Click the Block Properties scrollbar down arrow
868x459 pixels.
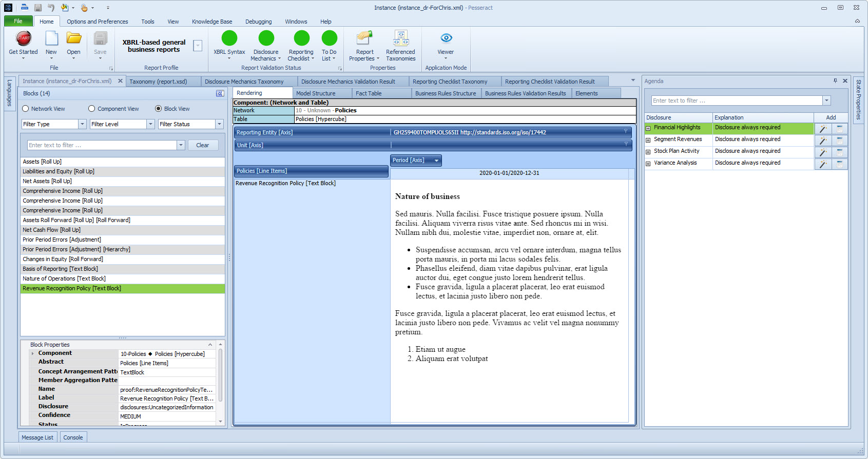[x=221, y=421]
